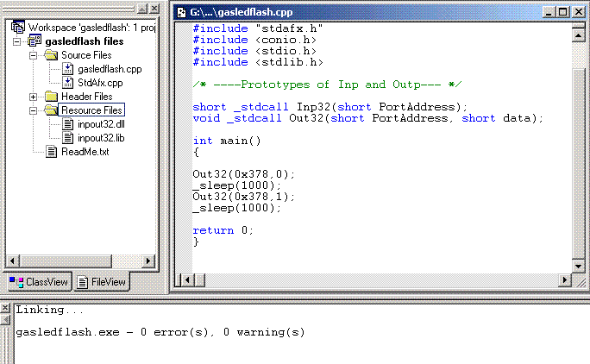Click the Header Files folder icon
Viewport: 590px width, 364px height.
click(x=51, y=97)
